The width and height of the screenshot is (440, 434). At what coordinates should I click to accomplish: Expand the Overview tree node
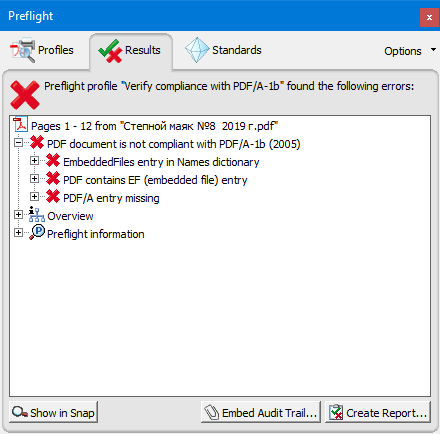click(19, 215)
